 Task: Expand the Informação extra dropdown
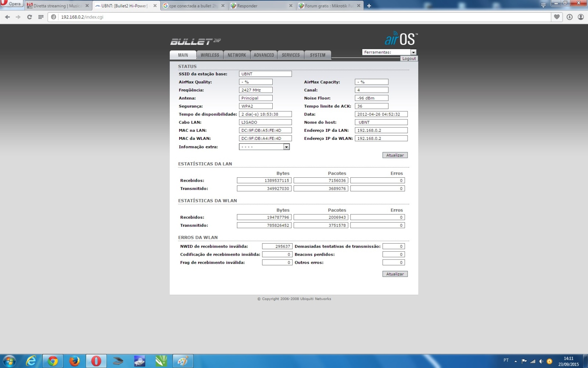[x=264, y=147]
